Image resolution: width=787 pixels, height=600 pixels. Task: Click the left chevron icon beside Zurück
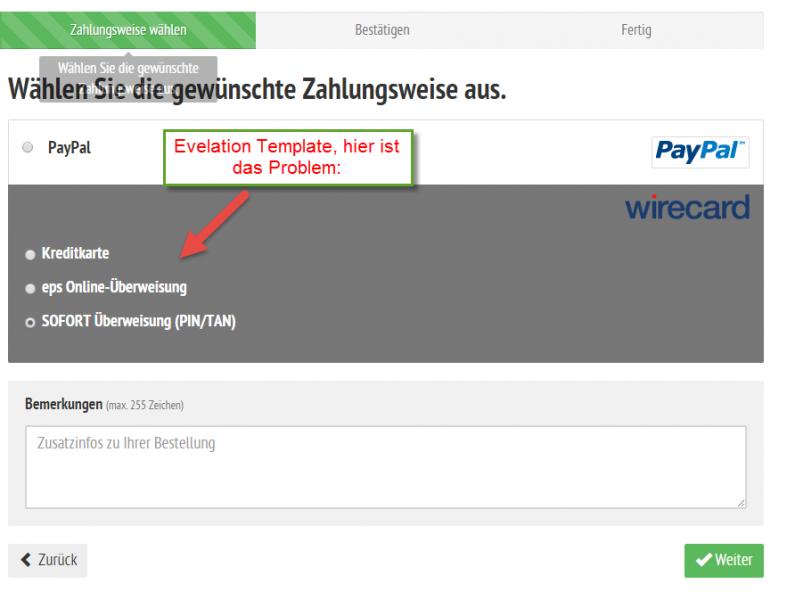click(22, 560)
